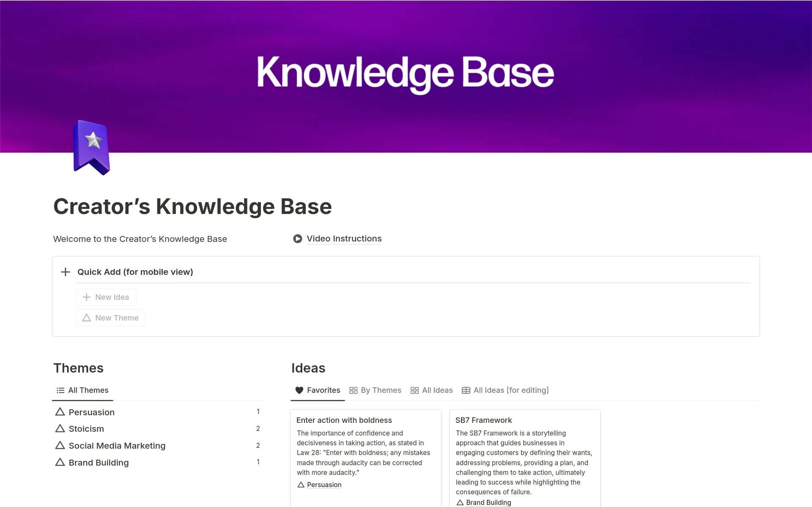
Task: Click Video Instructions link
Action: point(344,238)
